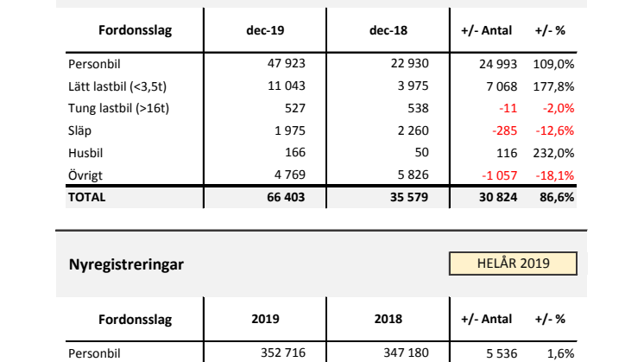This screenshot has height=362, width=644.
Task: Click the Släp row label
Action: [x=80, y=130]
